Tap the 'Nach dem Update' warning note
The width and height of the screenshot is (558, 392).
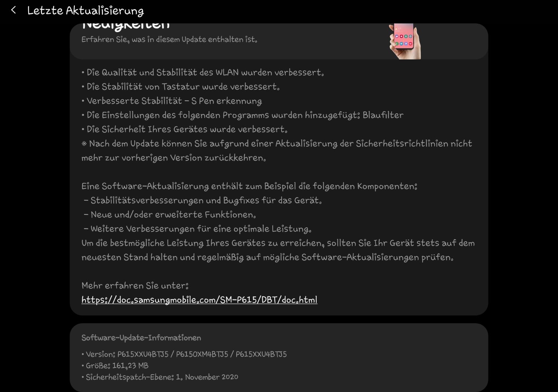[277, 150]
